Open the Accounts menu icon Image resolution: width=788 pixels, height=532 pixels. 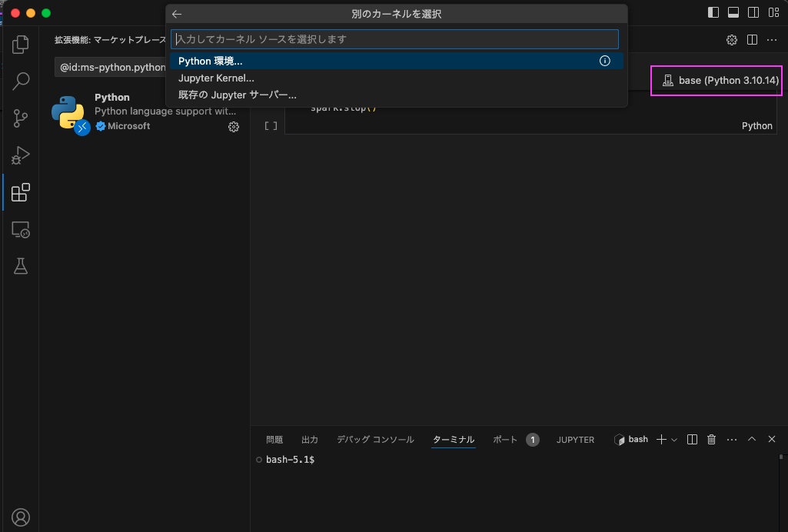pyautogui.click(x=21, y=517)
